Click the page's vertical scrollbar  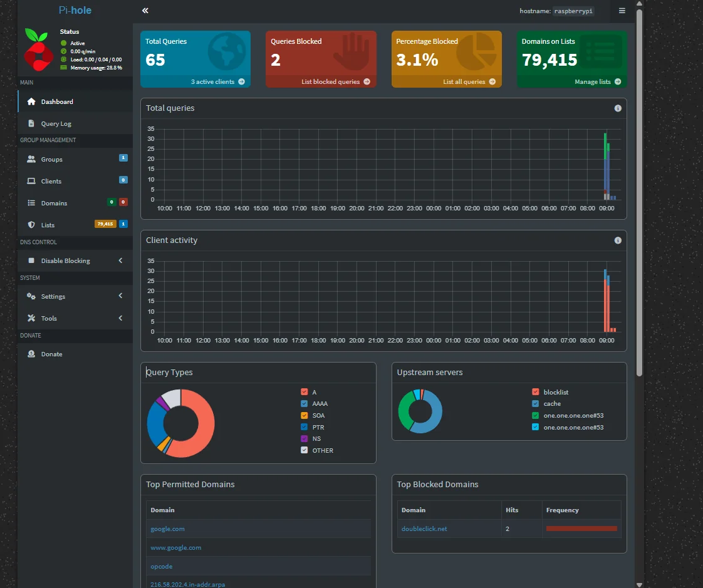coord(639,188)
